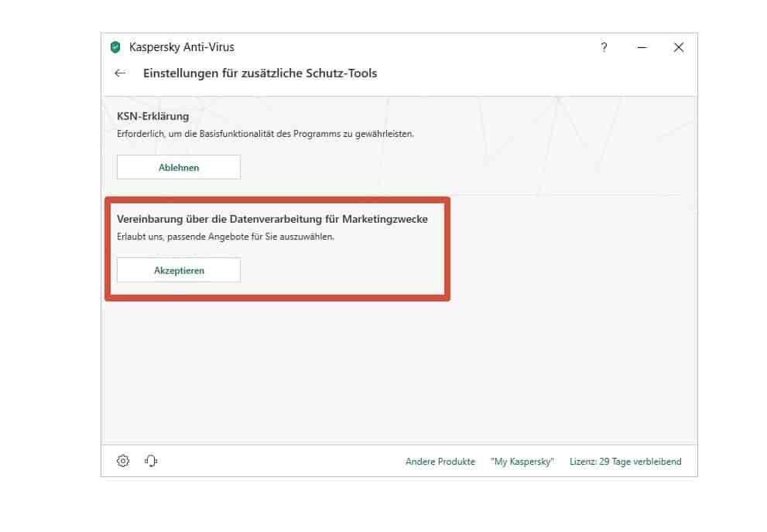The image size is (767, 532).
Task: Close the Kaspersky Anti-Virus window
Action: (x=679, y=47)
